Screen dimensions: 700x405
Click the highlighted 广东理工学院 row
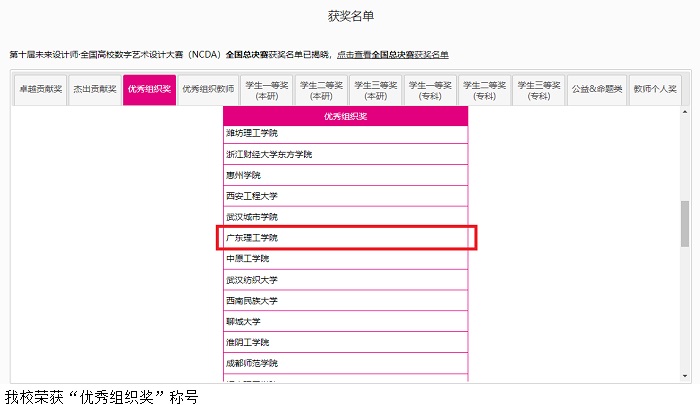(346, 238)
